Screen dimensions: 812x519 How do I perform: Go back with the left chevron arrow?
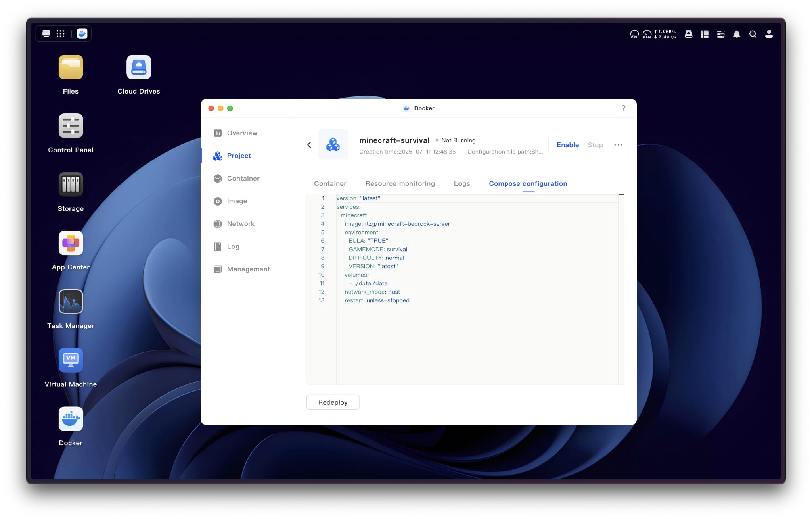tap(309, 145)
